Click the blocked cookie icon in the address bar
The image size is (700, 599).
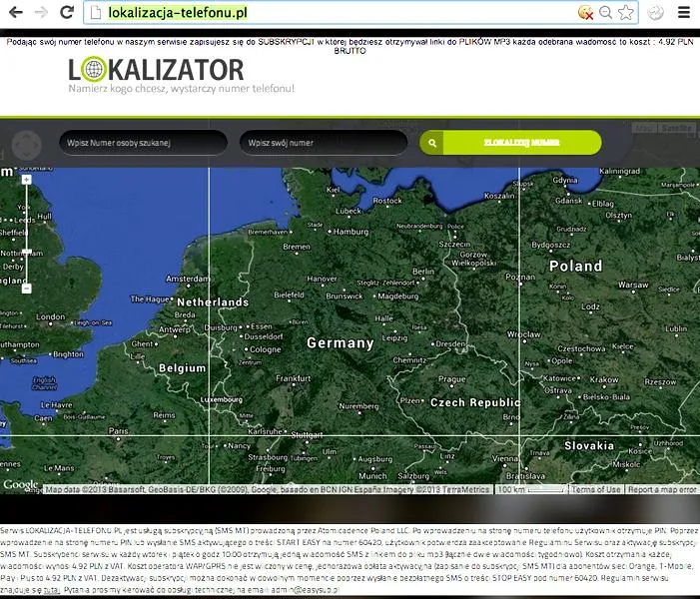tap(585, 13)
